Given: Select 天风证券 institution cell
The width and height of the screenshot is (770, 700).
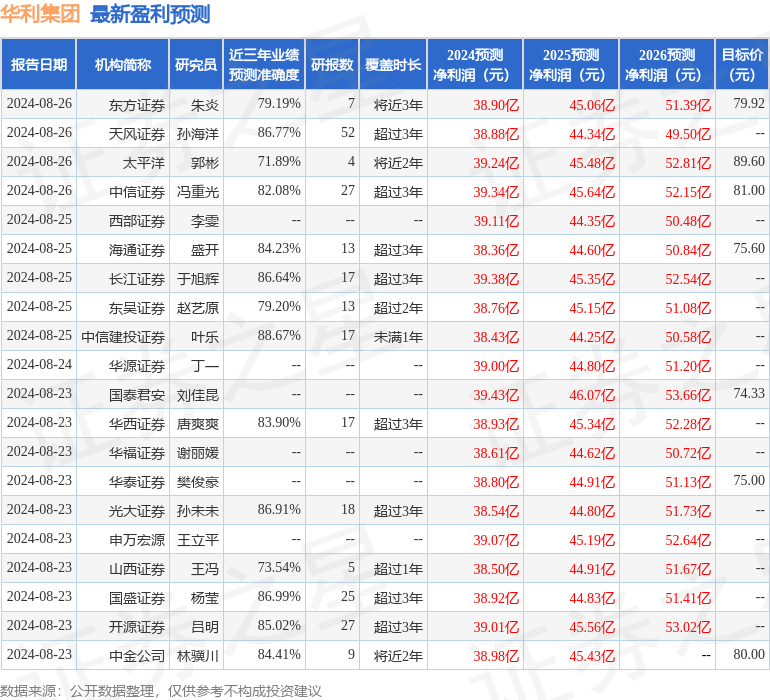Looking at the screenshot, I should point(137,134).
